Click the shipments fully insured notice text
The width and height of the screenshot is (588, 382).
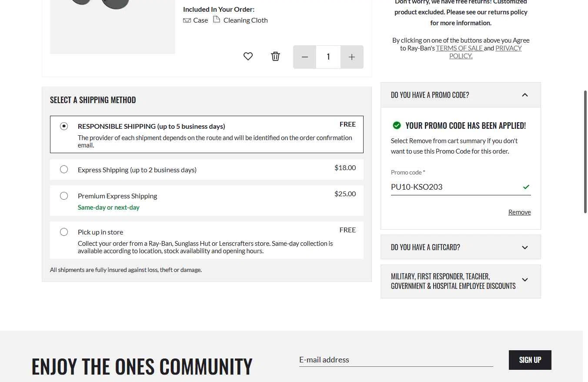[126, 270]
